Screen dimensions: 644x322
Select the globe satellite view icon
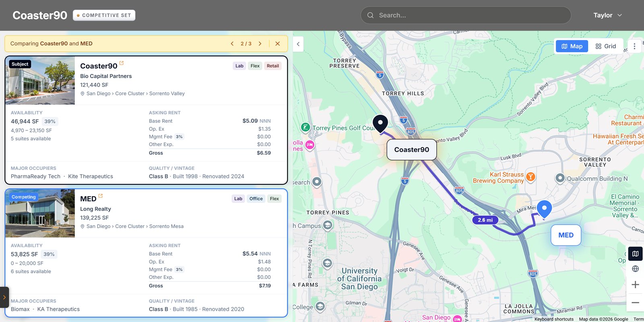coord(636,269)
